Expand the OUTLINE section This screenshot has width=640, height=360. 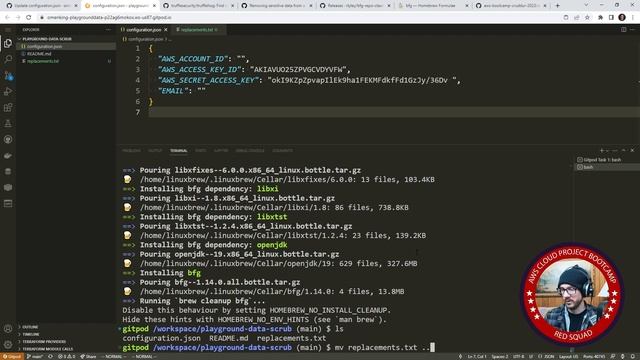pos(30,327)
